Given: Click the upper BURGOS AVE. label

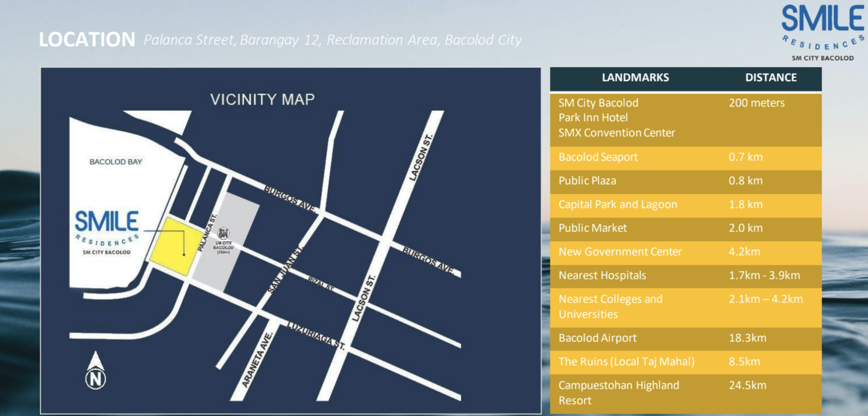Looking at the screenshot, I should (x=290, y=199).
